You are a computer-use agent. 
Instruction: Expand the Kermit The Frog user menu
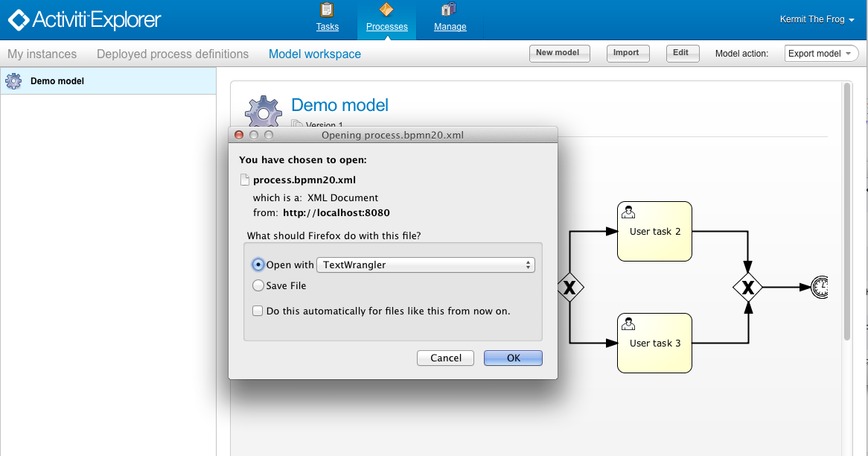click(816, 19)
